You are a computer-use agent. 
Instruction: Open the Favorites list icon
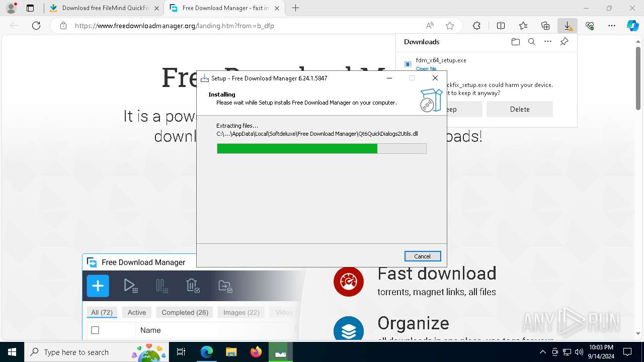[523, 26]
